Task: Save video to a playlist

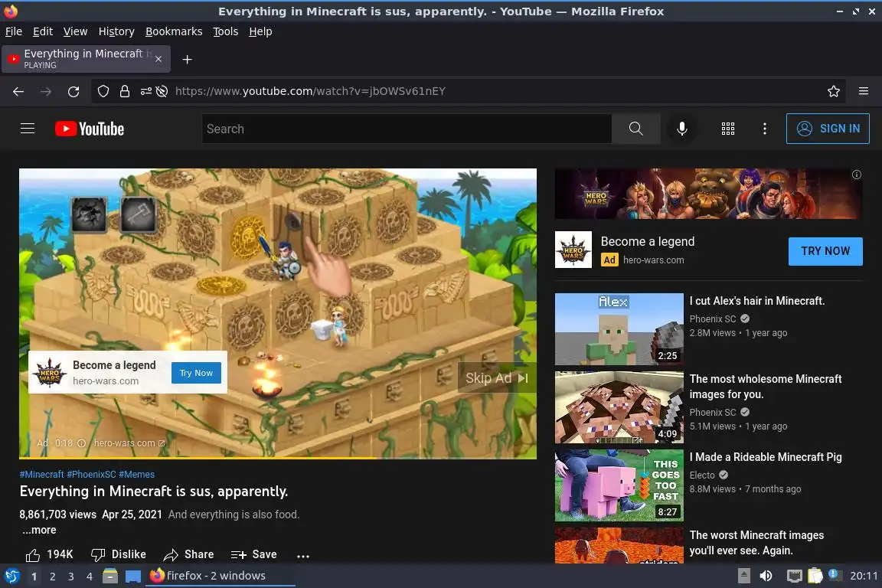Action: point(253,555)
